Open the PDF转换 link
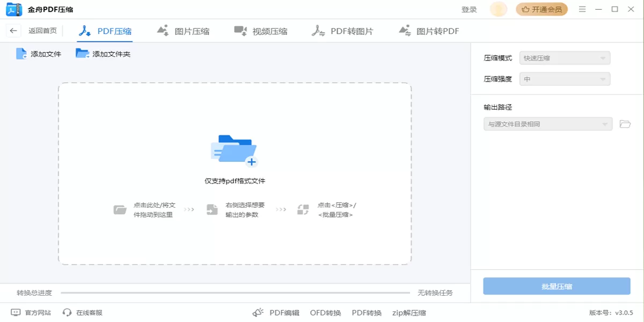Viewport: 644px width, 322px height. pos(367,312)
